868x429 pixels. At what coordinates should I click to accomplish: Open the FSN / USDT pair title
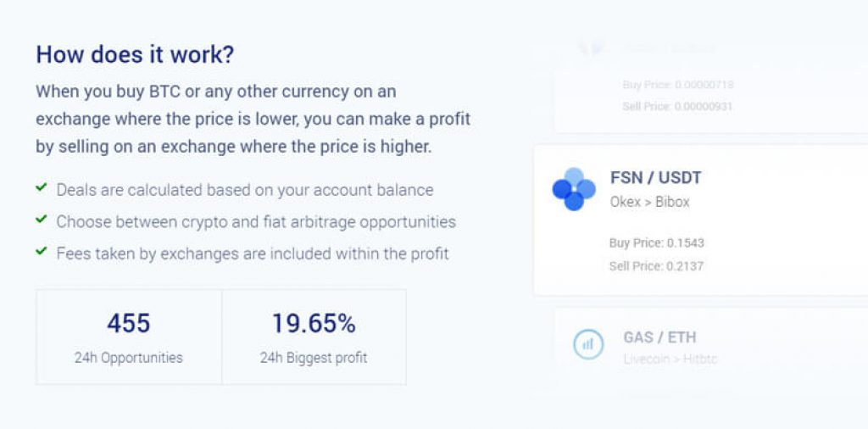tap(655, 178)
